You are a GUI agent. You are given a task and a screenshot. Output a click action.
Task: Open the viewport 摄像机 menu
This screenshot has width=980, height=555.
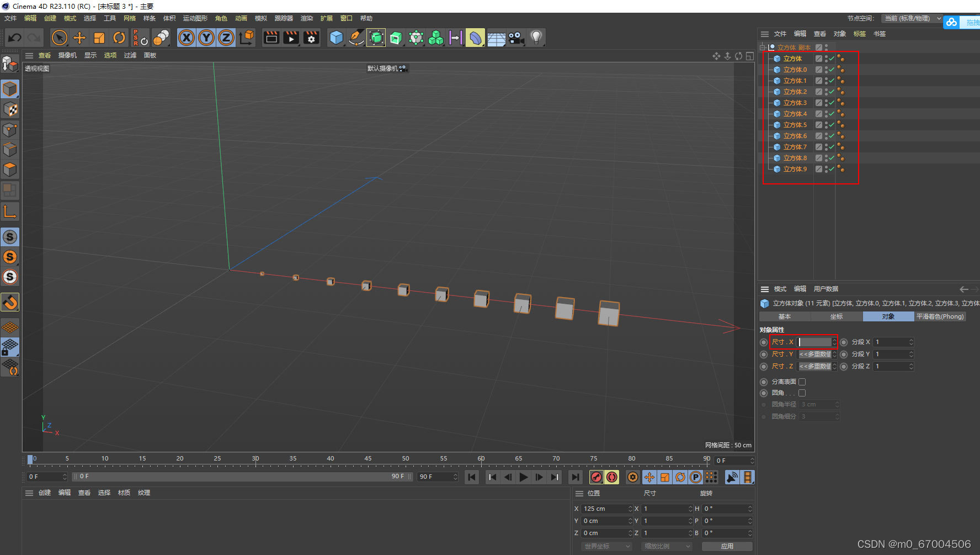tap(68, 55)
